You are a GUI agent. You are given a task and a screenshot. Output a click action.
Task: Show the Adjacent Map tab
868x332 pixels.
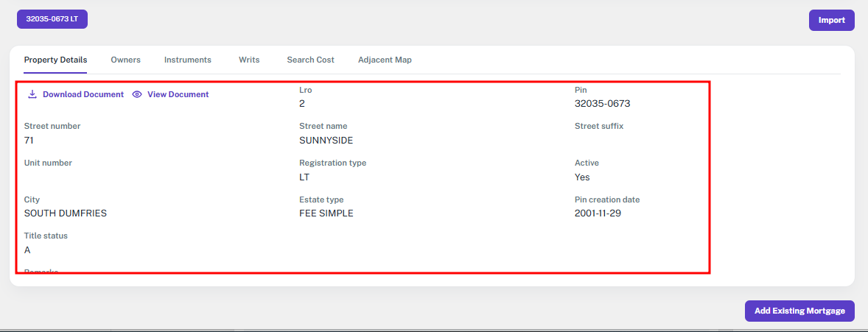click(x=385, y=60)
